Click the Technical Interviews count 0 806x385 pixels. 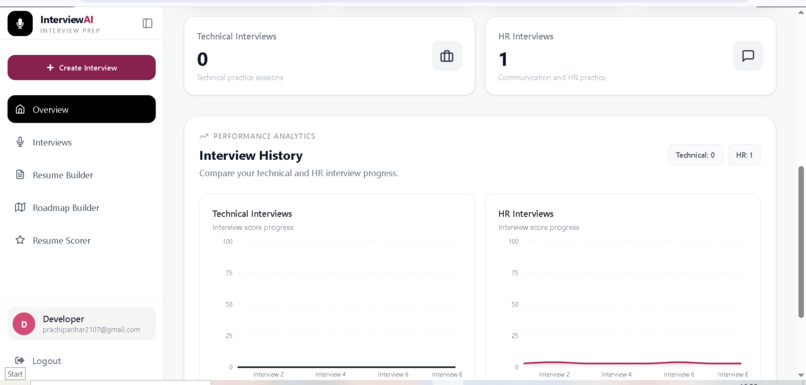tap(203, 60)
